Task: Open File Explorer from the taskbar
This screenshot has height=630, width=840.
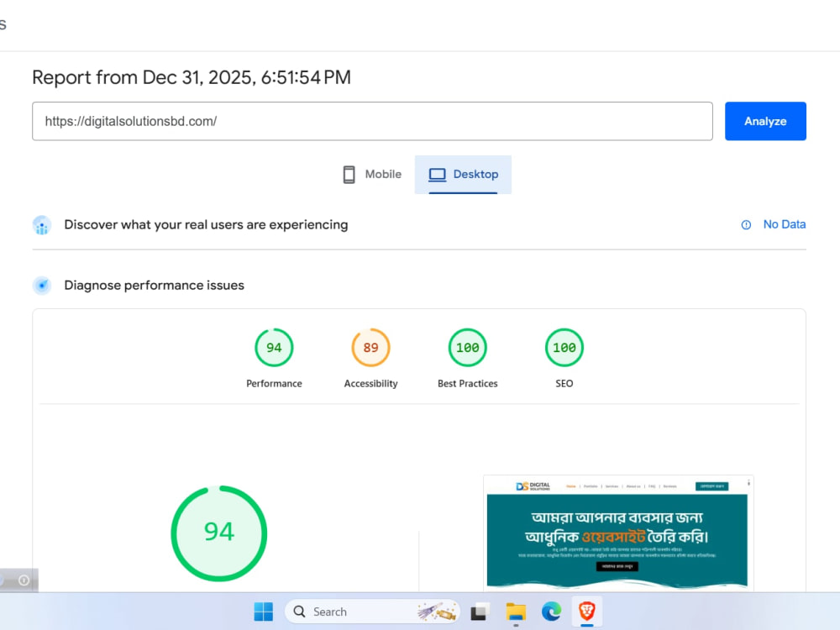Action: [x=516, y=612]
